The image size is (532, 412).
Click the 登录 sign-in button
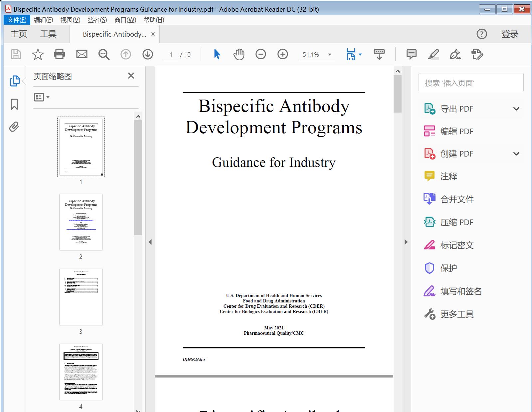pos(510,34)
